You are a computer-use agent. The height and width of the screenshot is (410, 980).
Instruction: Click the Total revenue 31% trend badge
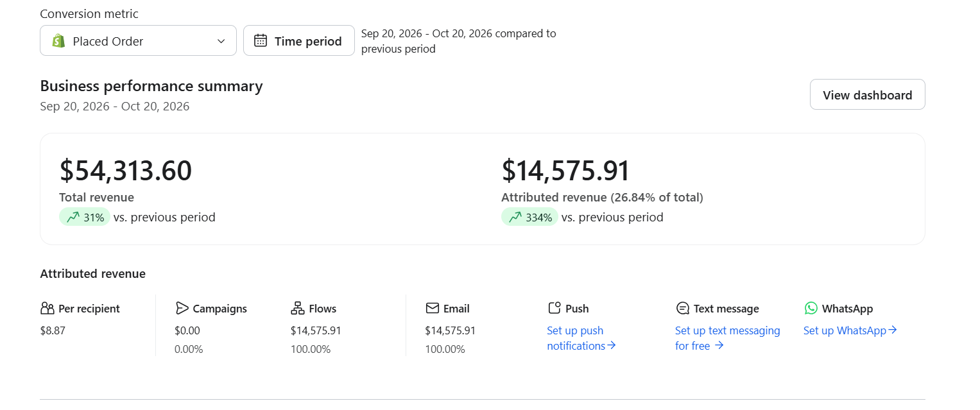click(85, 218)
